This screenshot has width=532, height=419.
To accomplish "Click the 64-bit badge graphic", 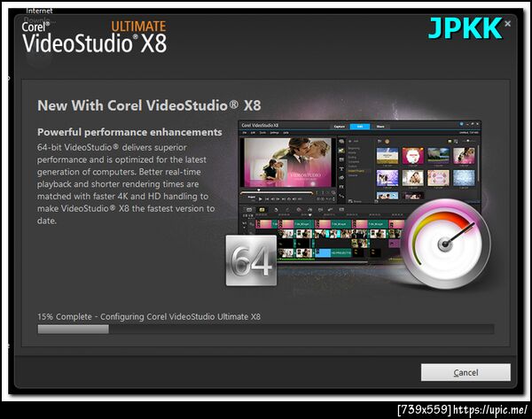I will (x=252, y=260).
